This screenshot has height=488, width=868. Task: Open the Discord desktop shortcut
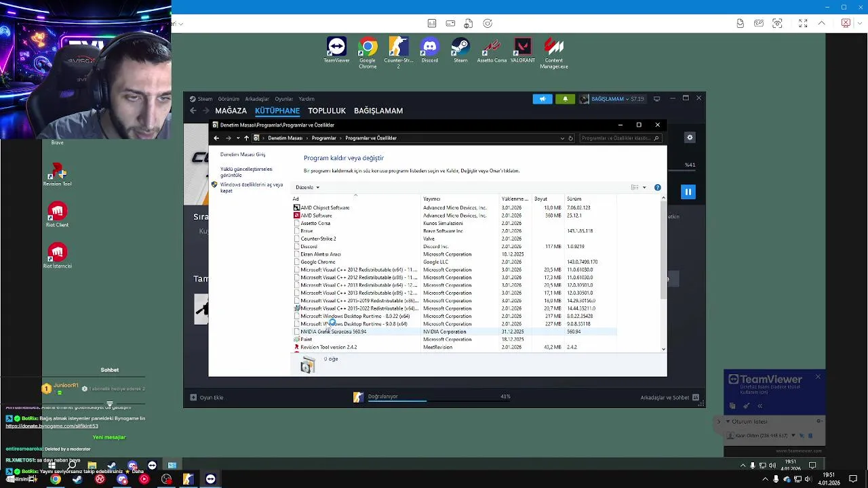tap(429, 51)
